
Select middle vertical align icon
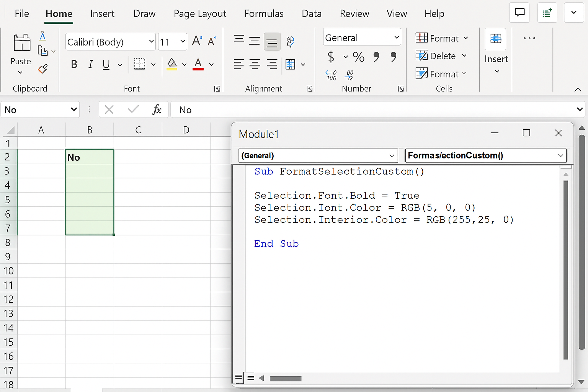pyautogui.click(x=255, y=41)
